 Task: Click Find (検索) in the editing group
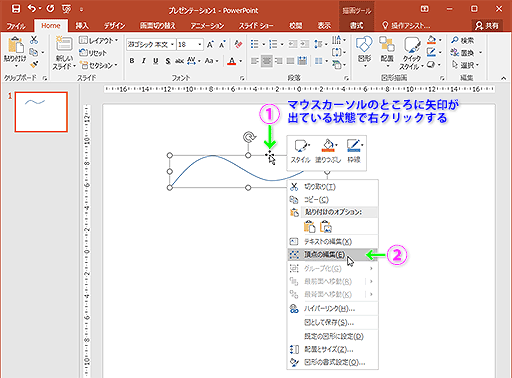coord(463,40)
